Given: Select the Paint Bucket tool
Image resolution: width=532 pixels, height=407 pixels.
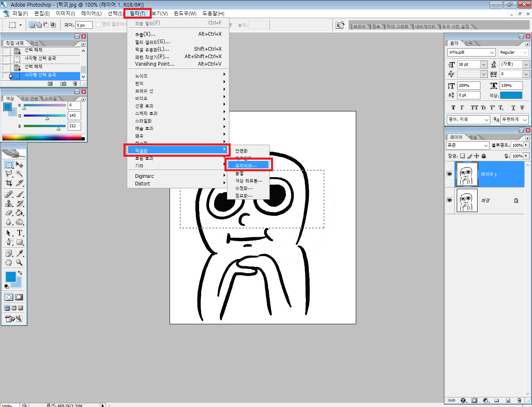Looking at the screenshot, I should 19,212.
